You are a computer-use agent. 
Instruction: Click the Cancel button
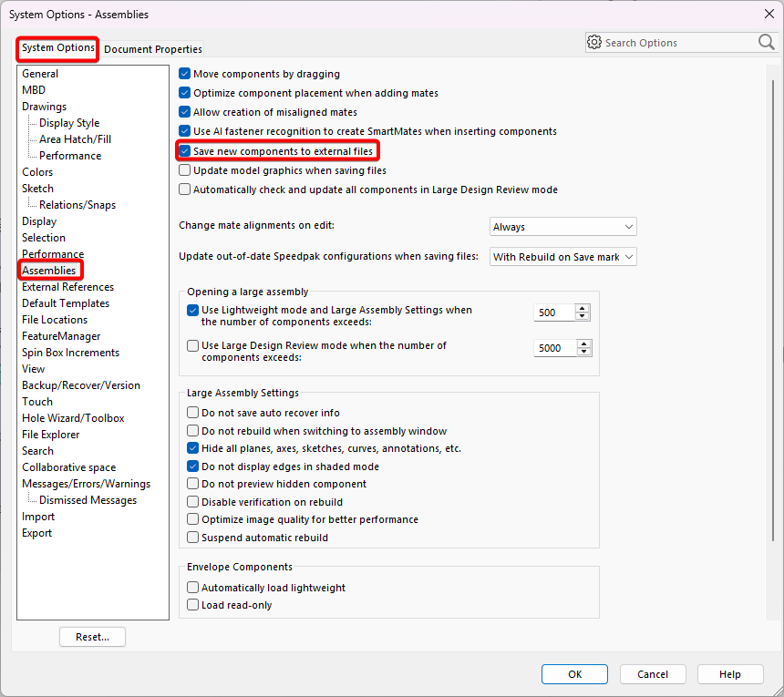pos(653,674)
